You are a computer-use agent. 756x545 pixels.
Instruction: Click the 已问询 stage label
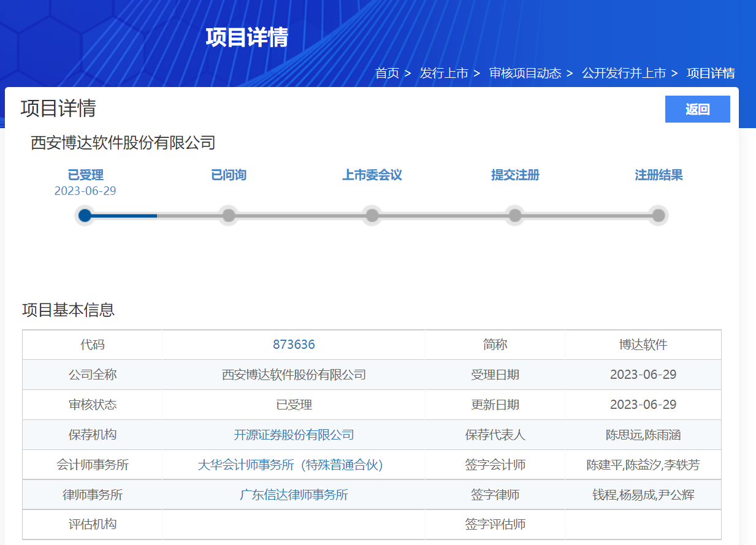coord(229,175)
